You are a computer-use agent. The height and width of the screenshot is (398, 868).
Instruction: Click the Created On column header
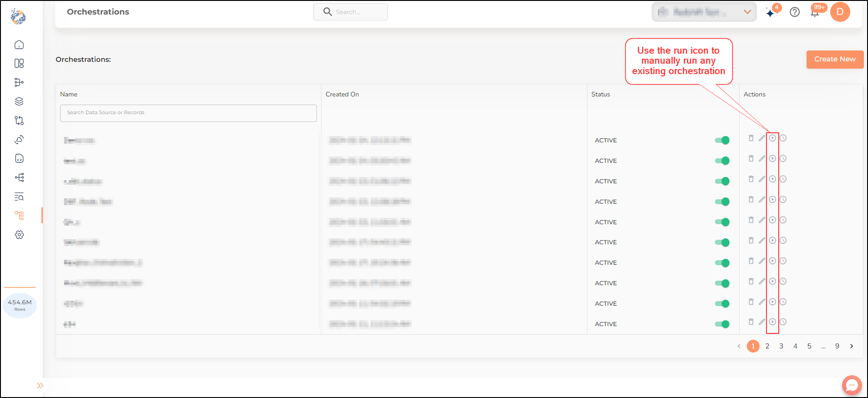pyautogui.click(x=342, y=94)
